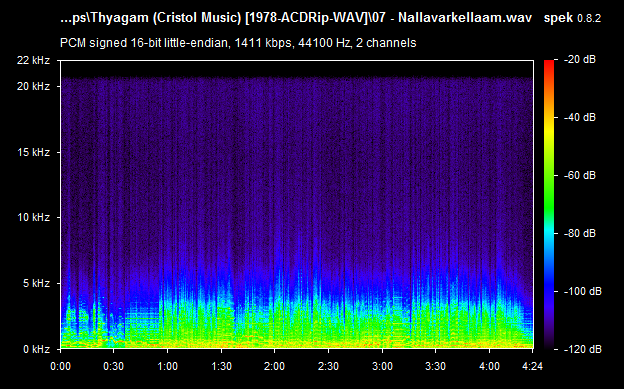Click the 22 kHz frequency axis label
The image size is (624, 389).
pos(33,61)
